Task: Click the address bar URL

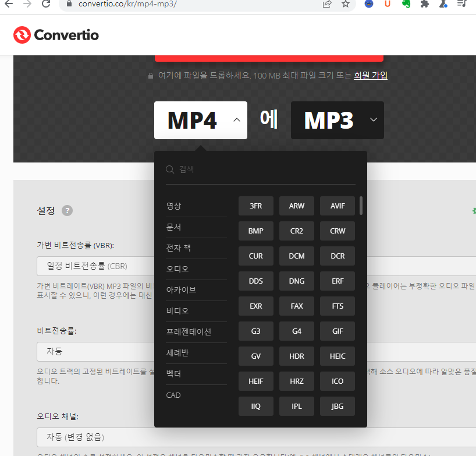Action: (127, 4)
